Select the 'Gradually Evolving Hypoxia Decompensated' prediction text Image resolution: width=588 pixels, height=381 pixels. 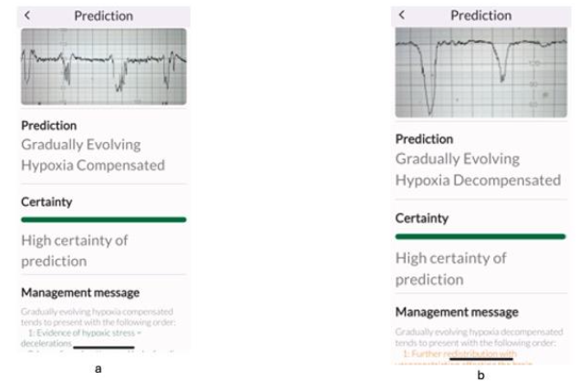click(x=471, y=169)
